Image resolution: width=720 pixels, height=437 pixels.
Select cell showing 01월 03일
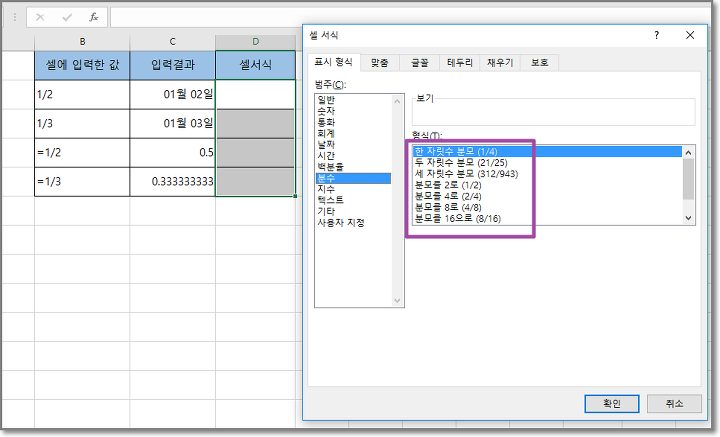click(x=173, y=123)
